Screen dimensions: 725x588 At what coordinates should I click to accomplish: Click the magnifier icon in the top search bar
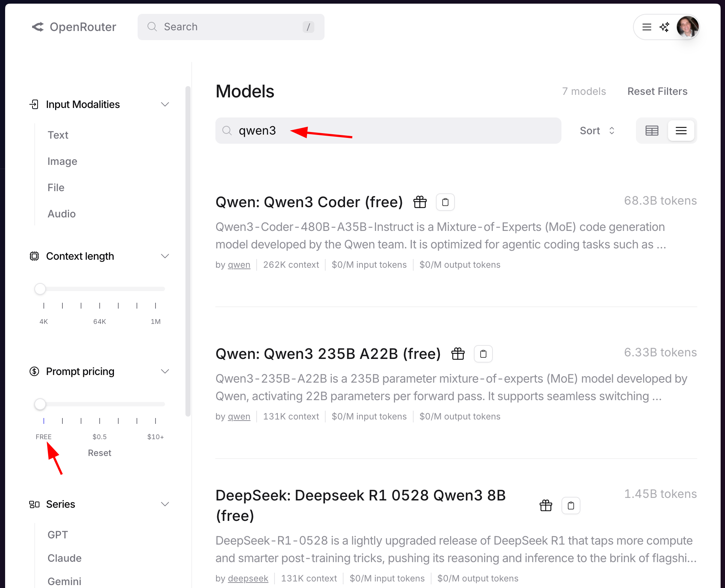[x=152, y=27]
